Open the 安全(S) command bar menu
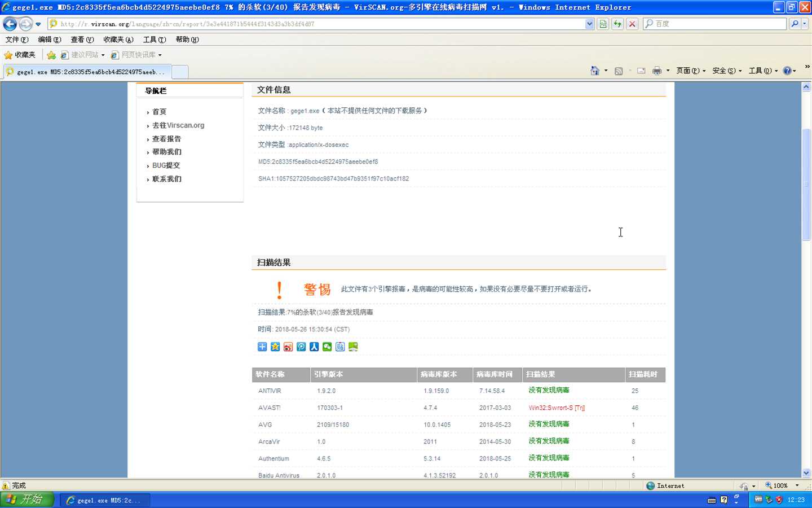Viewport: 812px width, 508px height. [x=727, y=71]
